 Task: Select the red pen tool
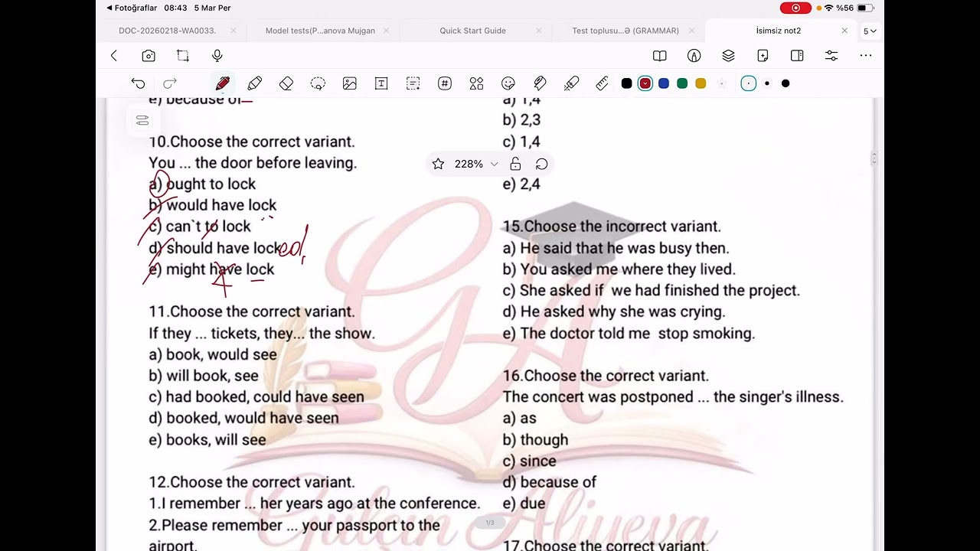[x=223, y=83]
